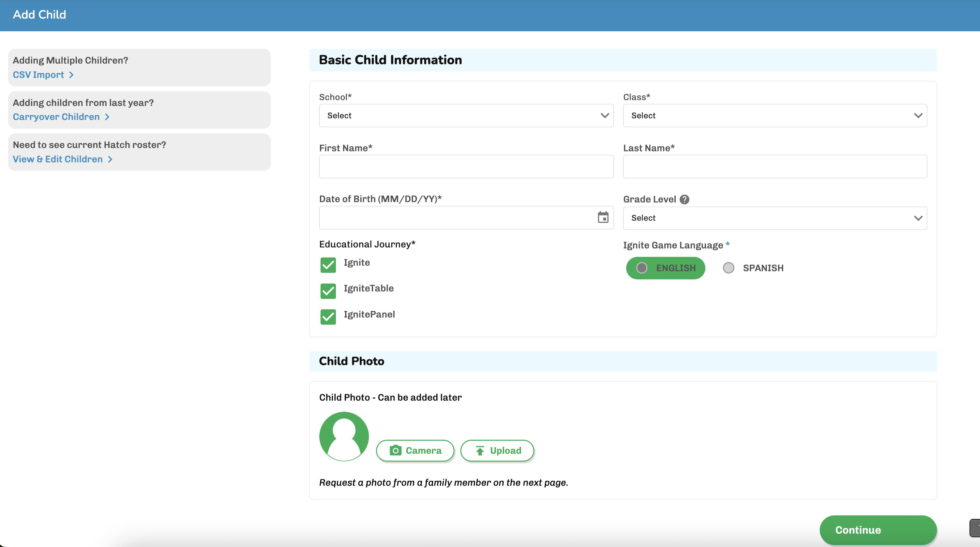
Task: Click the 'Child Photo' section heading
Action: 352,361
